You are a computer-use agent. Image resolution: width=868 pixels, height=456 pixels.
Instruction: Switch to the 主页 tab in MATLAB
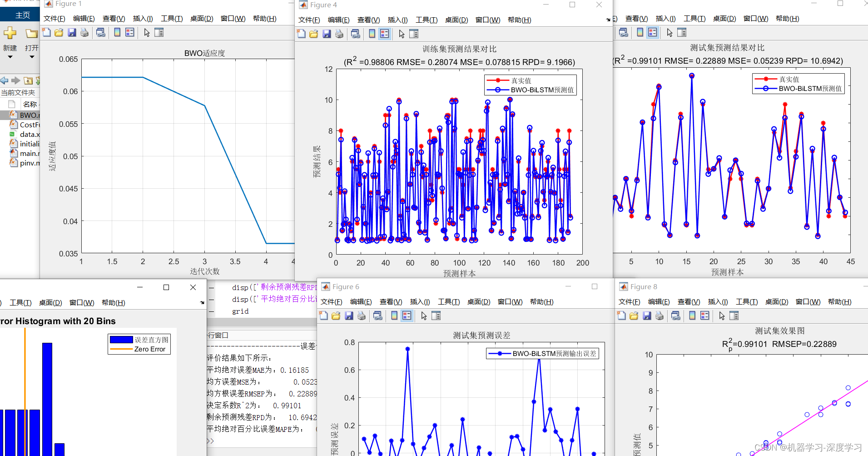22,15
